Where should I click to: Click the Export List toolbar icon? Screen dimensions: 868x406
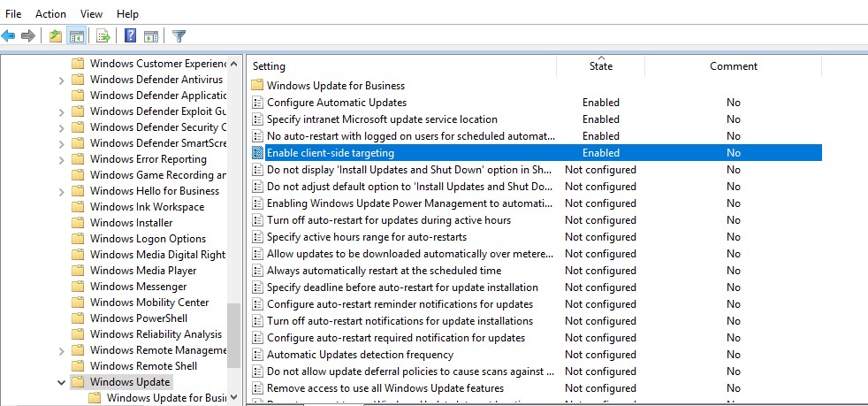[x=103, y=36]
